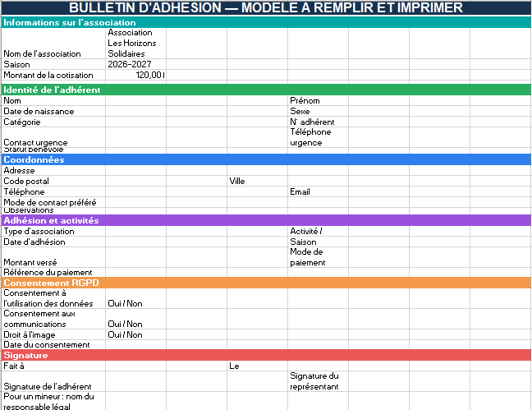Click 'Oui / Non' for Droit à l'image
The width and height of the screenshot is (532, 410).
[135, 334]
